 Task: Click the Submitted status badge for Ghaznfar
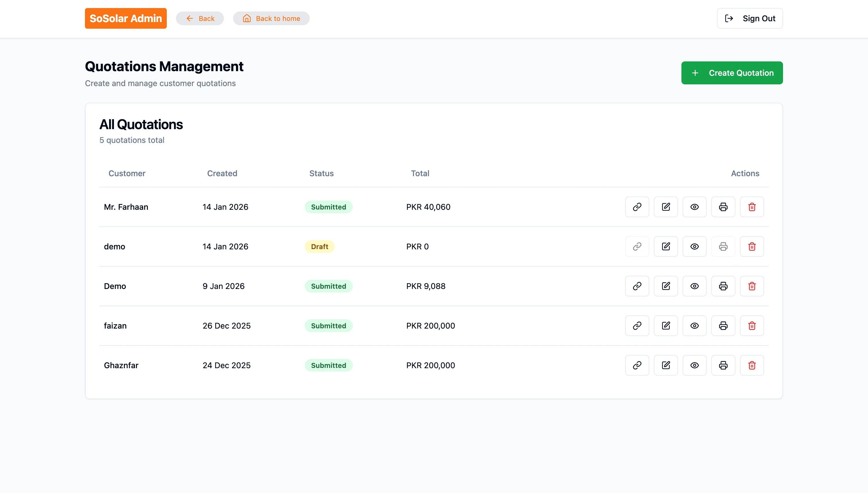click(328, 365)
